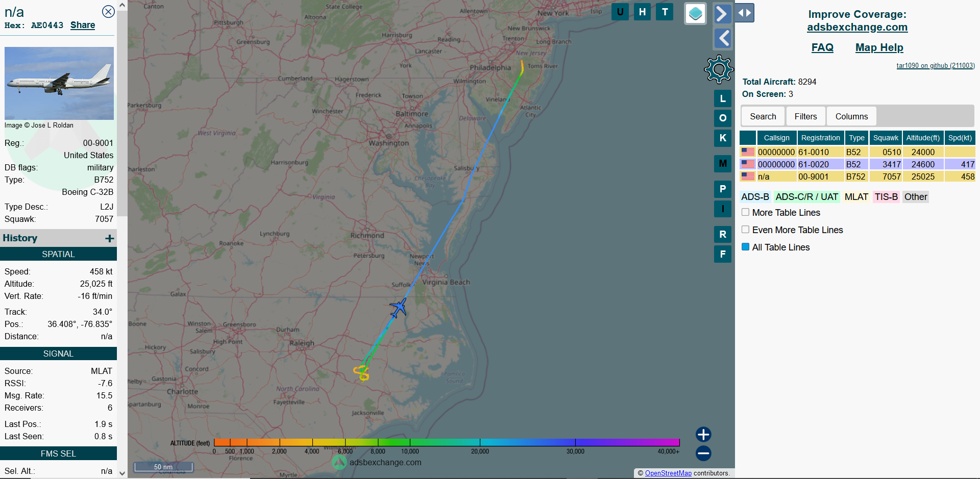Screen dimensions: 980x479
Task: Open the Share link for AE0443
Action: 83,25
